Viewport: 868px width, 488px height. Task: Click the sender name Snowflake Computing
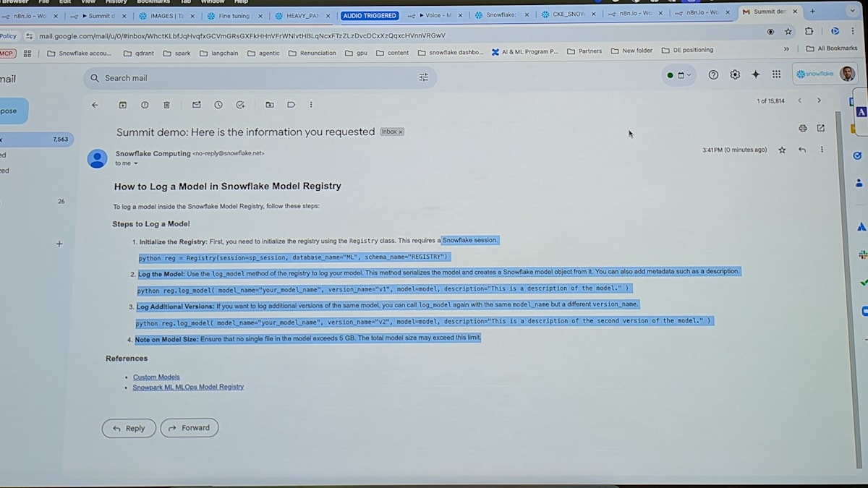(x=153, y=153)
